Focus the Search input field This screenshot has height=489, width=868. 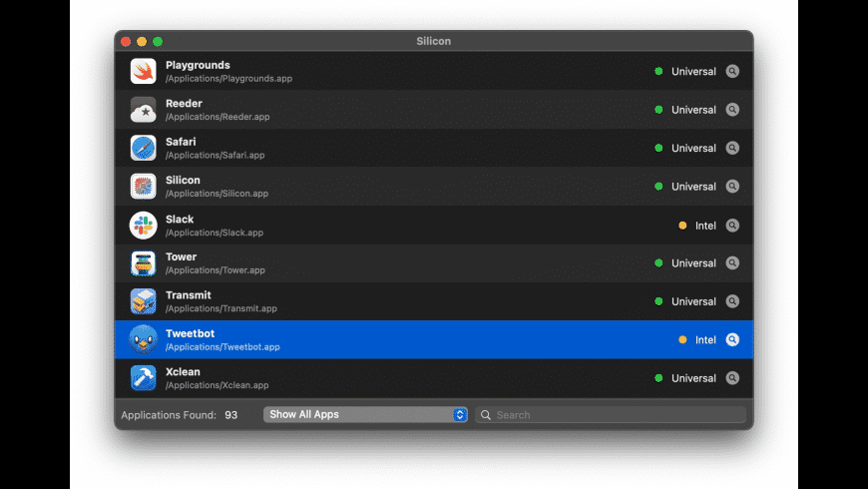[x=611, y=415]
